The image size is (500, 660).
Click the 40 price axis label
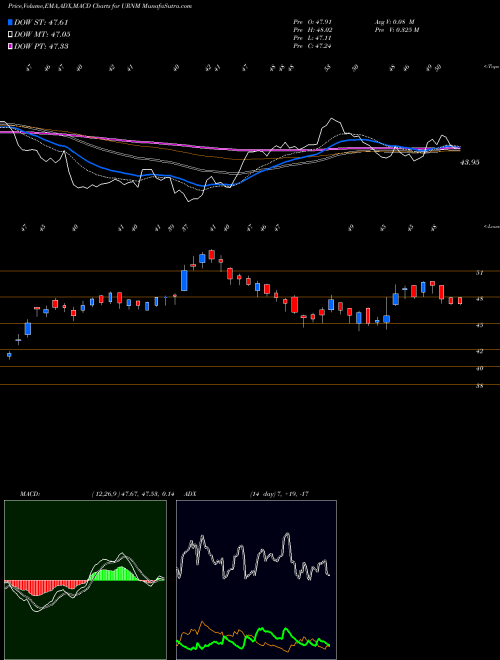[x=479, y=368]
